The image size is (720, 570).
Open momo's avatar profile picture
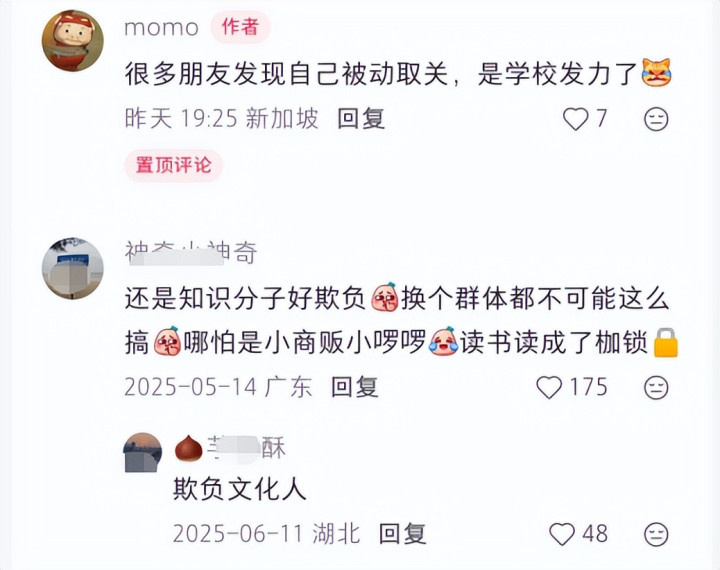tap(73, 40)
